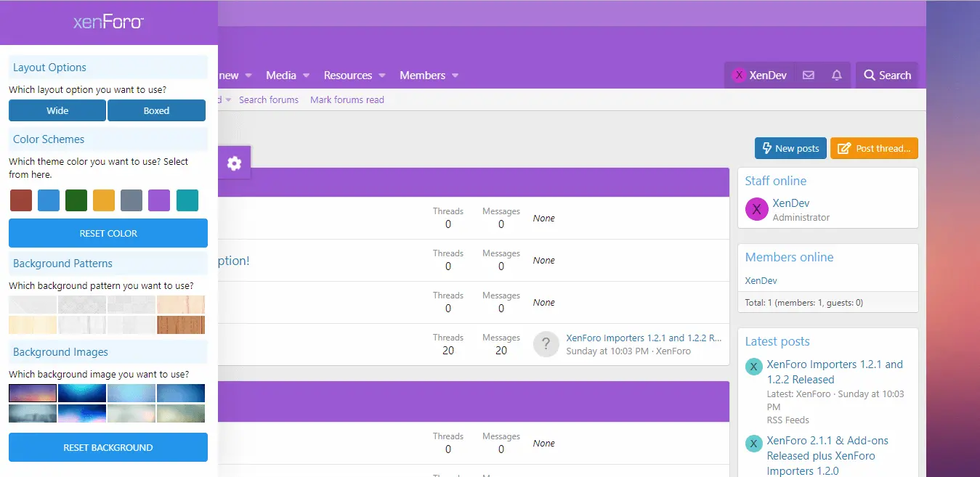Click the RESET COLOR button
The width and height of the screenshot is (980, 477).
tap(108, 233)
